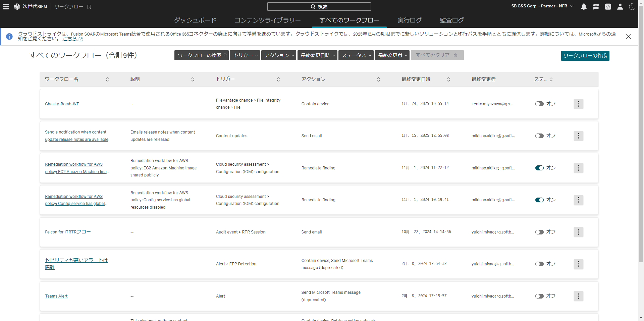Toggle Send a notification workflow status
Viewport: 644px width, 321px height.
tap(539, 136)
